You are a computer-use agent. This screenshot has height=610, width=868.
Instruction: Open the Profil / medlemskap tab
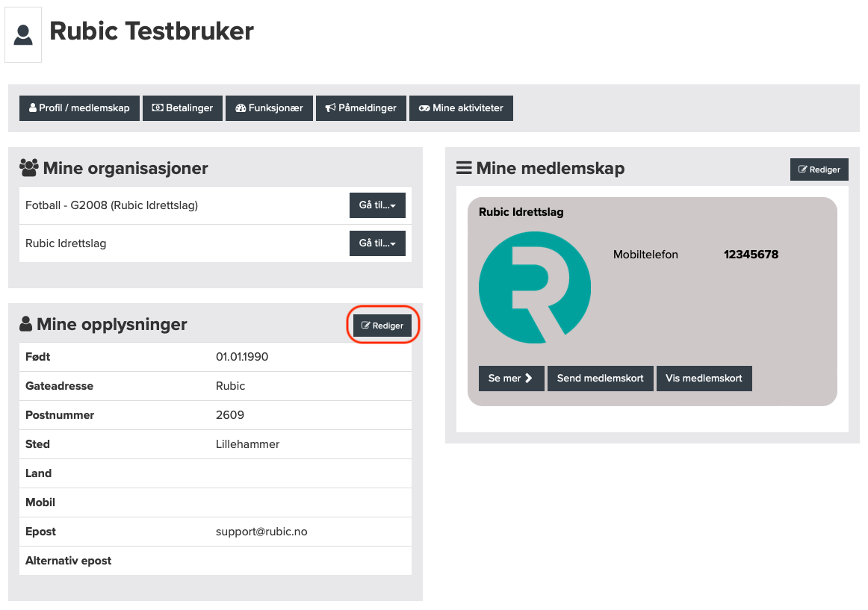pyautogui.click(x=79, y=108)
